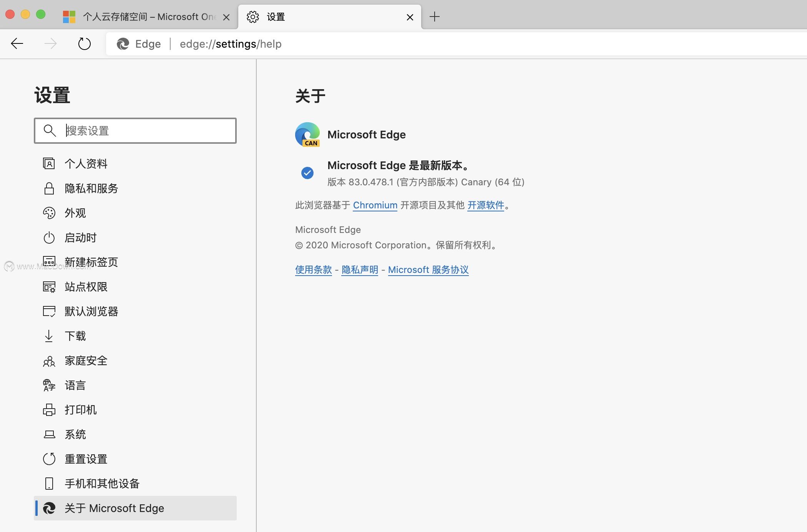This screenshot has width=807, height=532.
Task: Open the 隐私声明 link
Action: (x=360, y=270)
